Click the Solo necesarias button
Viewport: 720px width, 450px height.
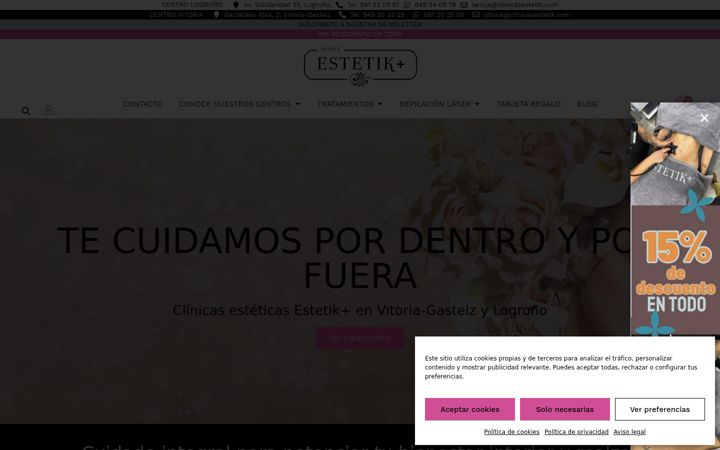coord(565,409)
